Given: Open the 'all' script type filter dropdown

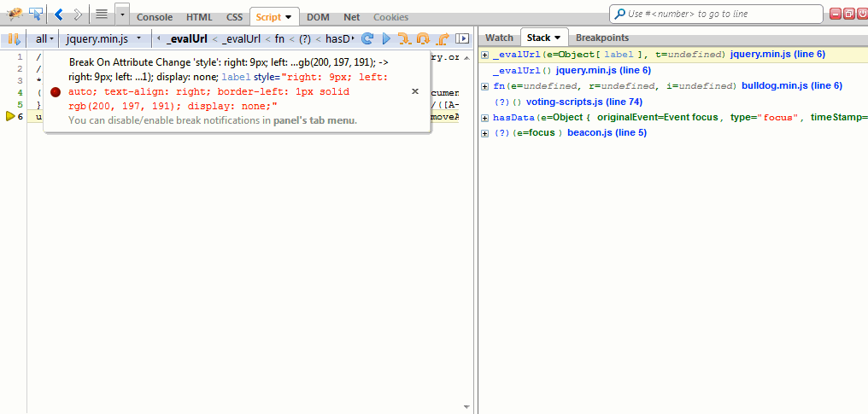Looking at the screenshot, I should 44,38.
